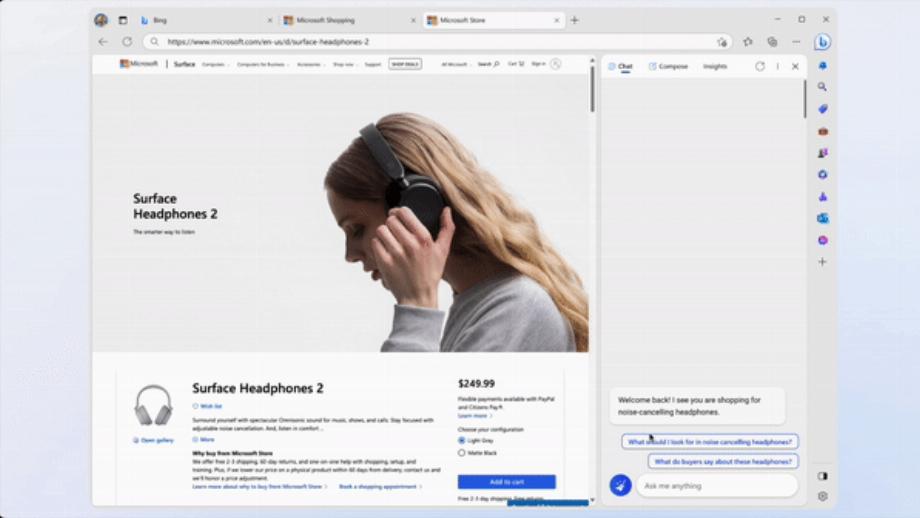The height and width of the screenshot is (518, 920).
Task: Click in the Ask me anything input
Action: (x=717, y=486)
